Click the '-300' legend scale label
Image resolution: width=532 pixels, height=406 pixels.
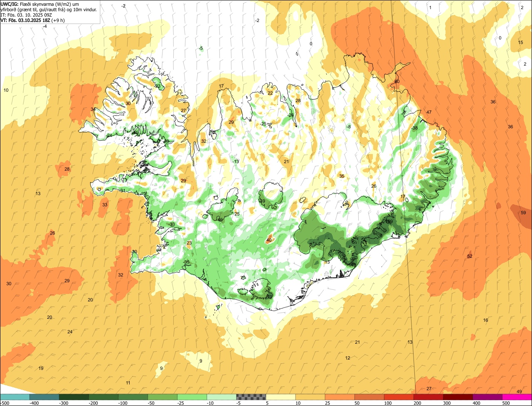[64, 403]
